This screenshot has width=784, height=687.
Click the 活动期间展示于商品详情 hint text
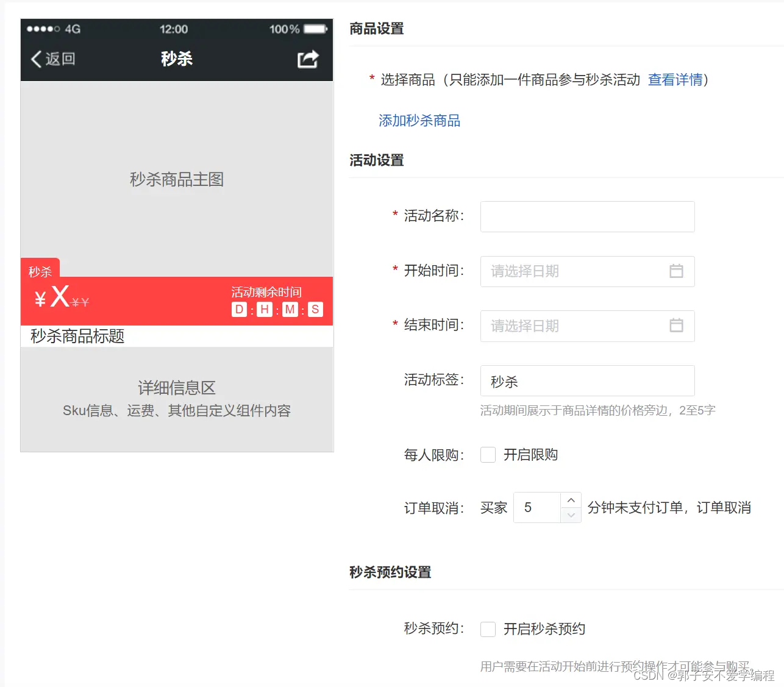tap(597, 410)
